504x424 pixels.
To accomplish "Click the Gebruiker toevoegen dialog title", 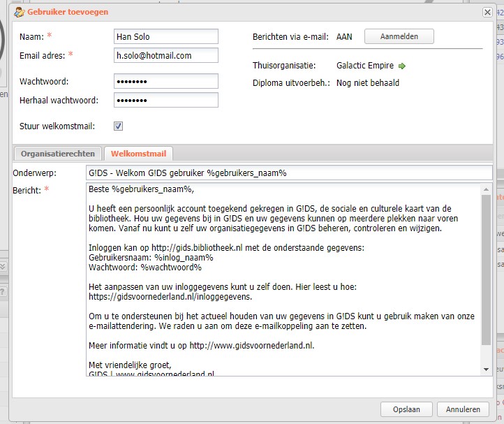I will [68, 12].
